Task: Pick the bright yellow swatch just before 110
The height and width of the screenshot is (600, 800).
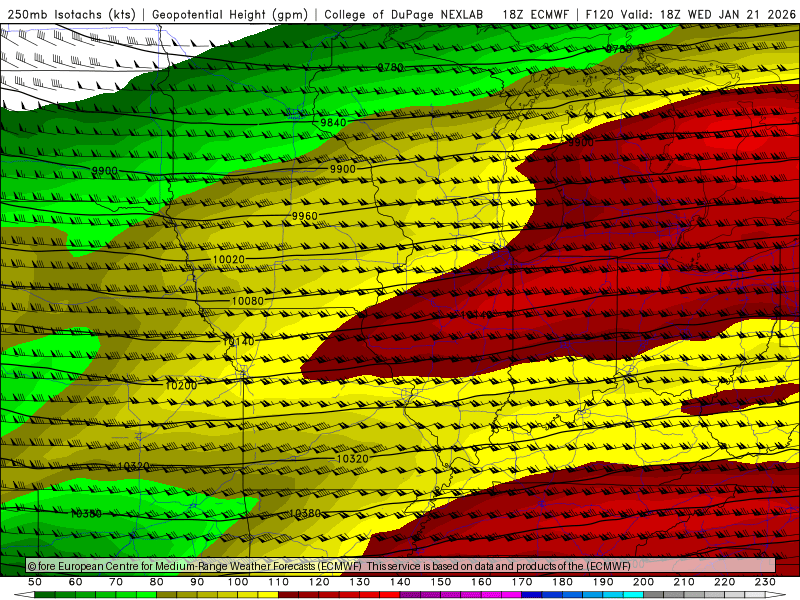Action: click(x=268, y=595)
